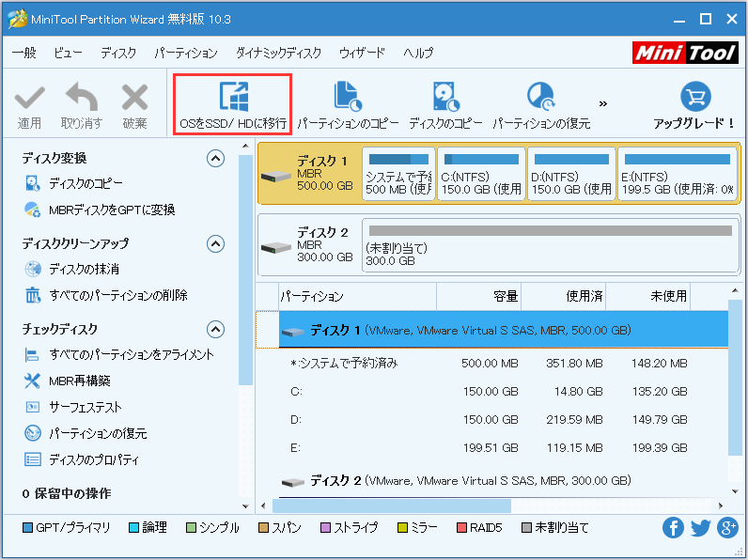
Task: Open パーティションの復元 toolbar tool
Action: coord(541,105)
